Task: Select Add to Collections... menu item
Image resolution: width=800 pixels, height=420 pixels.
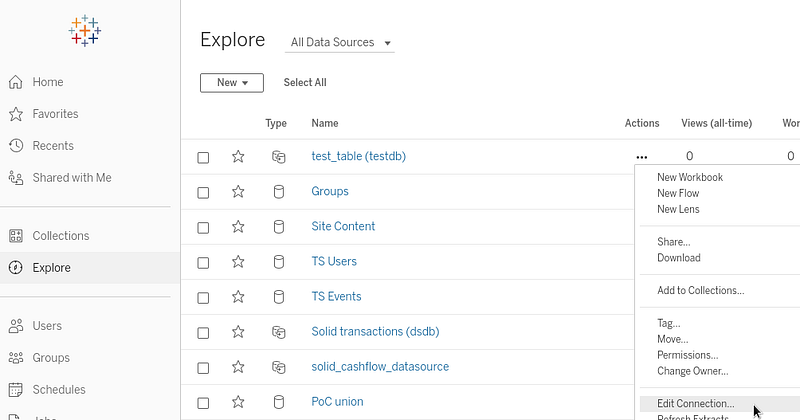Action: point(701,290)
